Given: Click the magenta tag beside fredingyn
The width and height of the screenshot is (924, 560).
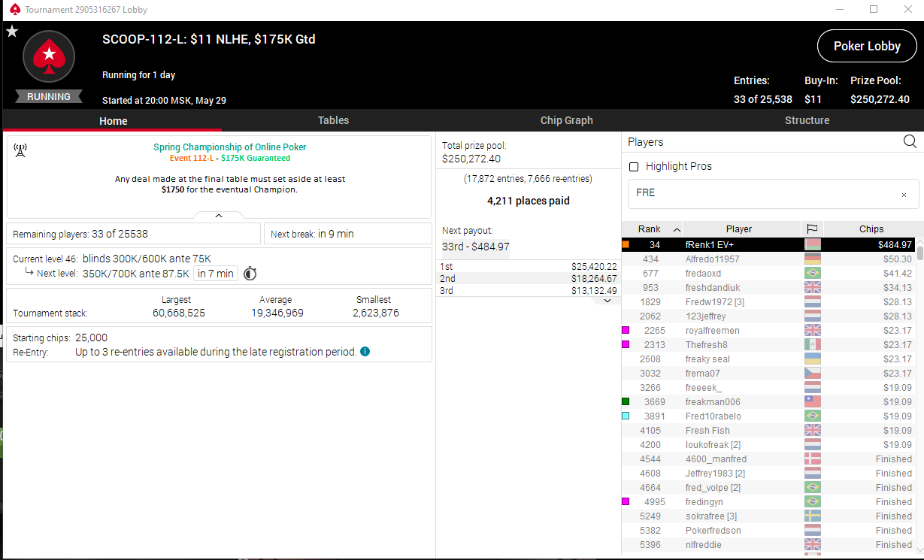Looking at the screenshot, I should 626,501.
